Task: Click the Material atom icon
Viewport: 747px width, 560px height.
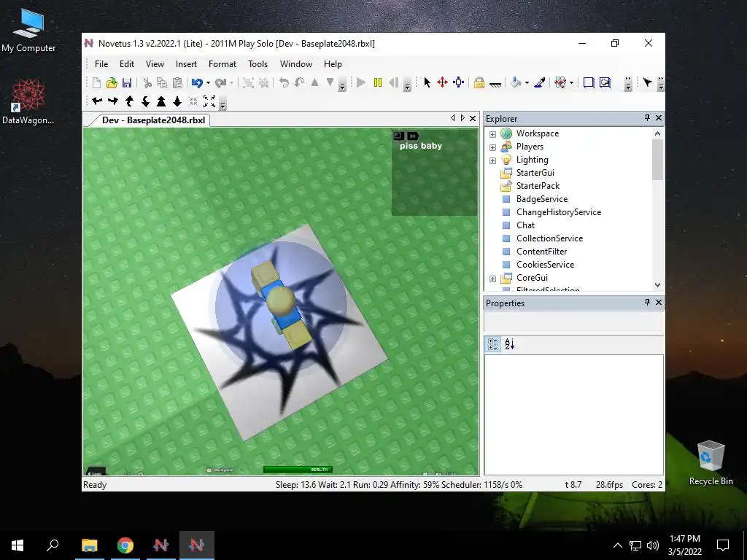Action: point(560,83)
